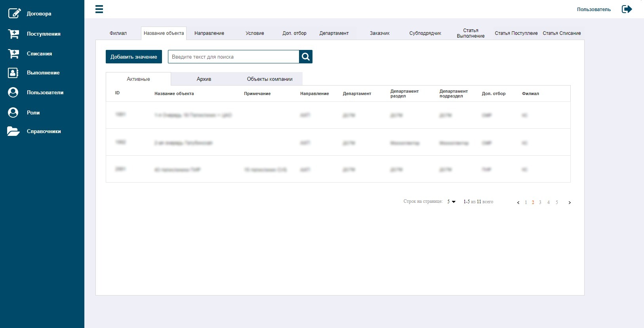
Task: Open rows per page dropdown
Action: (452, 202)
